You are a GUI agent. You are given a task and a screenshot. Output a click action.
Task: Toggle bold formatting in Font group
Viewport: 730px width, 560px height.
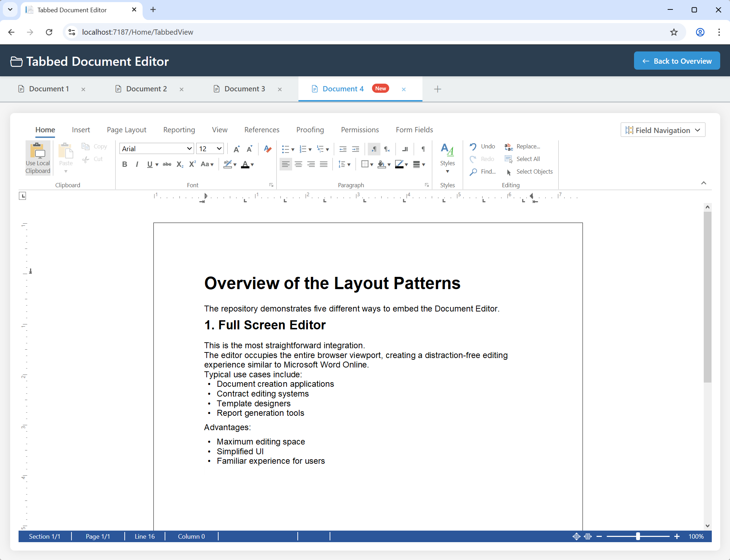(x=124, y=164)
